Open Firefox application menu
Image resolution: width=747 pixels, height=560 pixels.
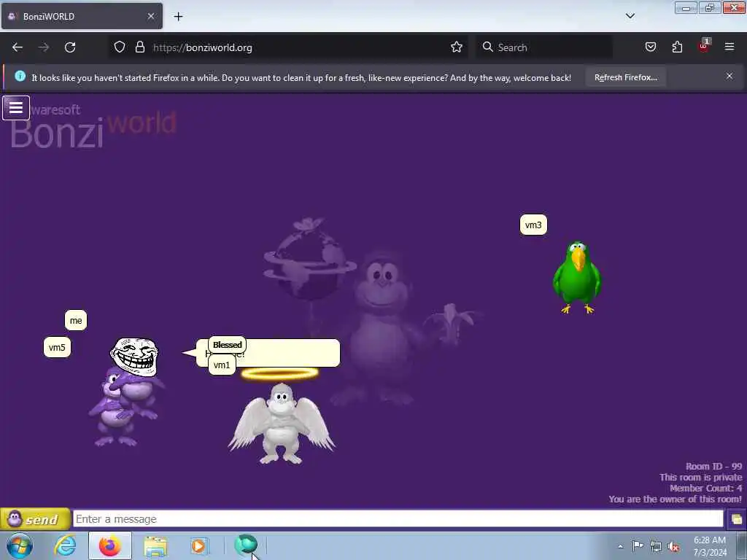coord(729,47)
